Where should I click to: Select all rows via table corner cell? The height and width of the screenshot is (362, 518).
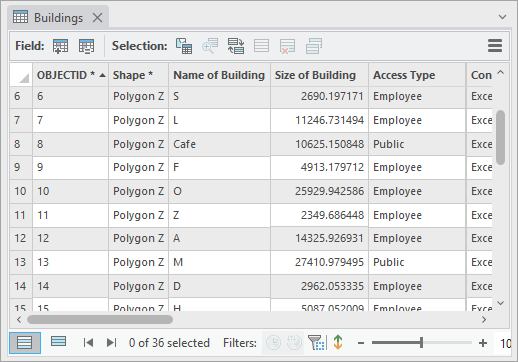click(21, 75)
